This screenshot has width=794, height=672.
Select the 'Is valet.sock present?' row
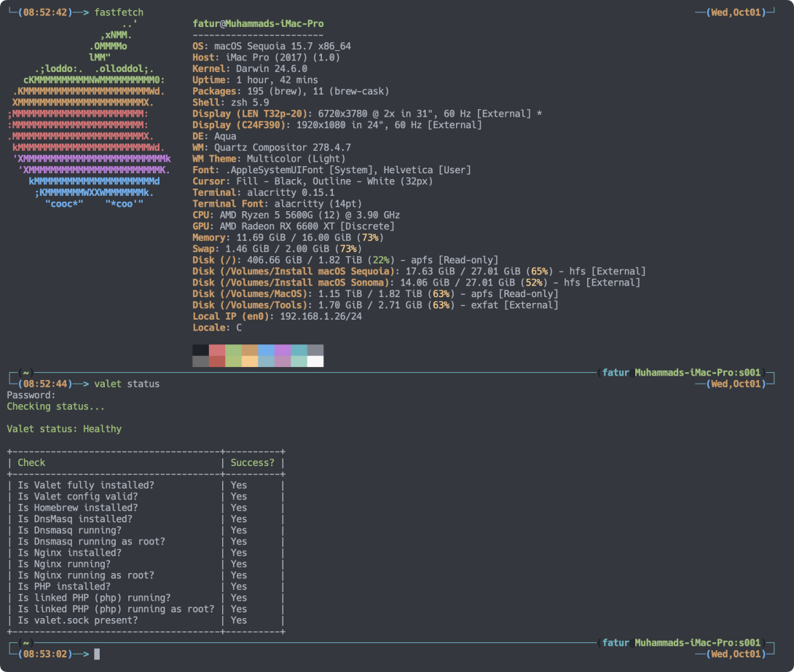pos(146,620)
